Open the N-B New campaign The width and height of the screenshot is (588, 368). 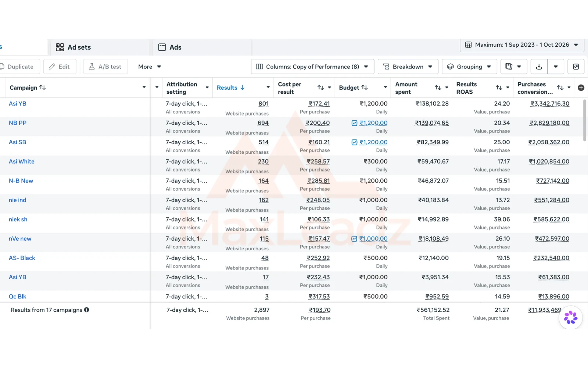pyautogui.click(x=21, y=181)
